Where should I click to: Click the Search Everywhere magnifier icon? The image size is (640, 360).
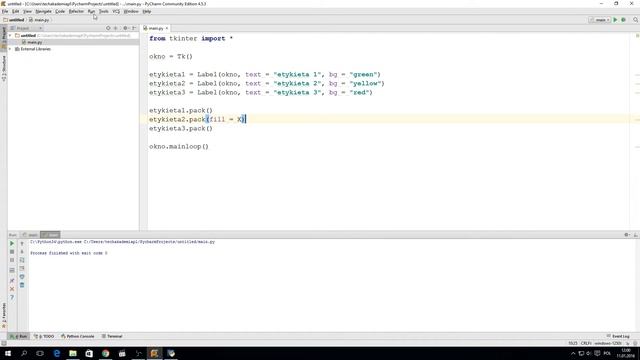pyautogui.click(x=636, y=20)
